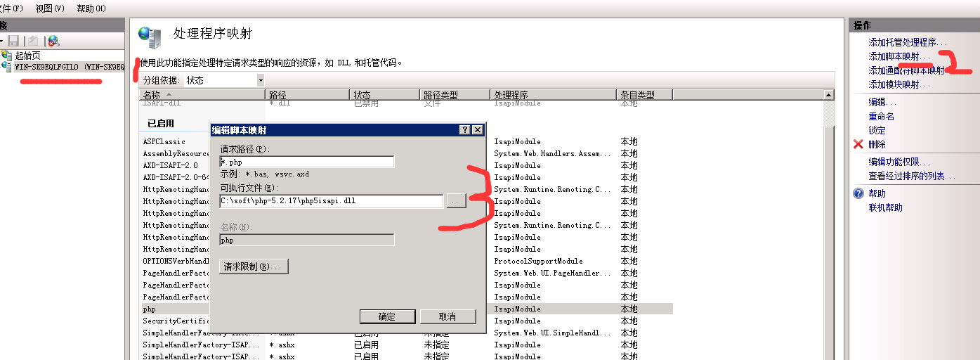Click the dialog's ? help button
This screenshot has width=980, height=360.
click(464, 130)
